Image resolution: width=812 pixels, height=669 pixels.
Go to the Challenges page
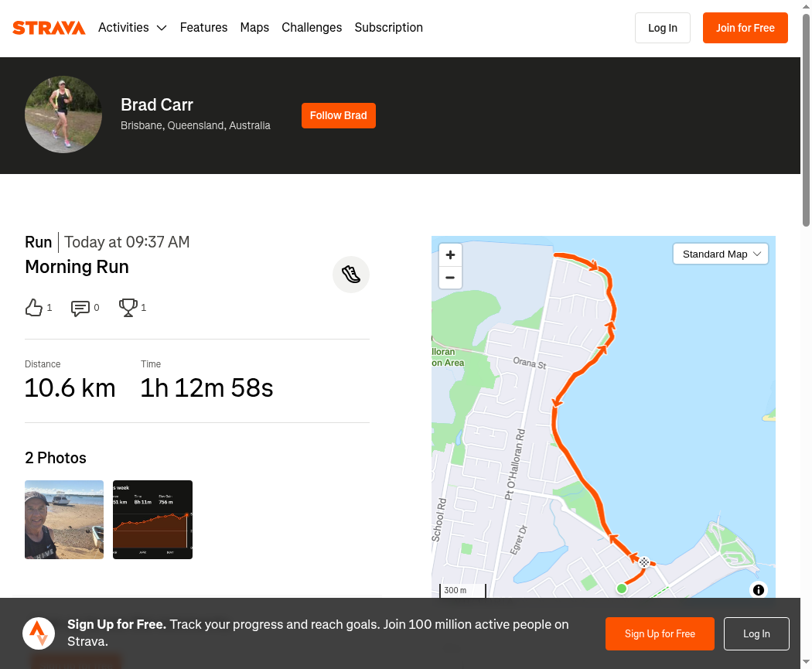point(312,28)
